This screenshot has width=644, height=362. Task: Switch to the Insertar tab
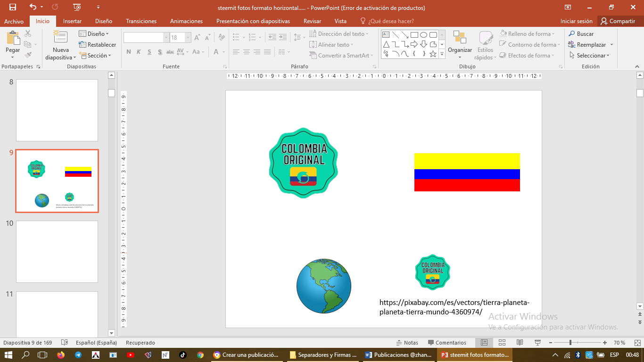(72, 21)
